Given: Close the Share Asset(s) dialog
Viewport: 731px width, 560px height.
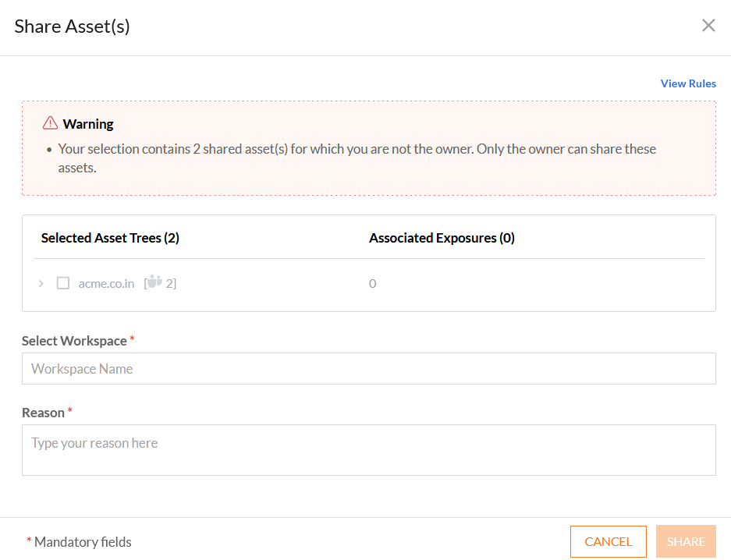Looking at the screenshot, I should (x=708, y=26).
